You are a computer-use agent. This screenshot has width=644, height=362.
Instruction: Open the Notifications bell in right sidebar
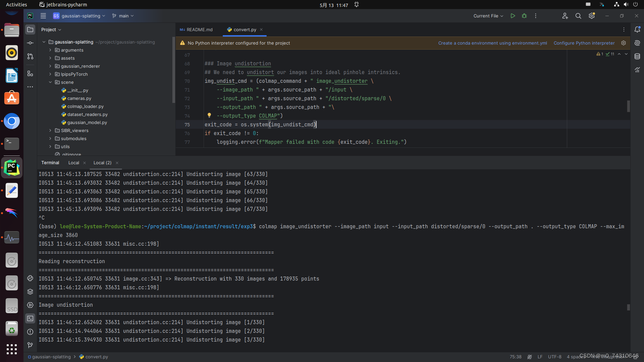point(637,29)
